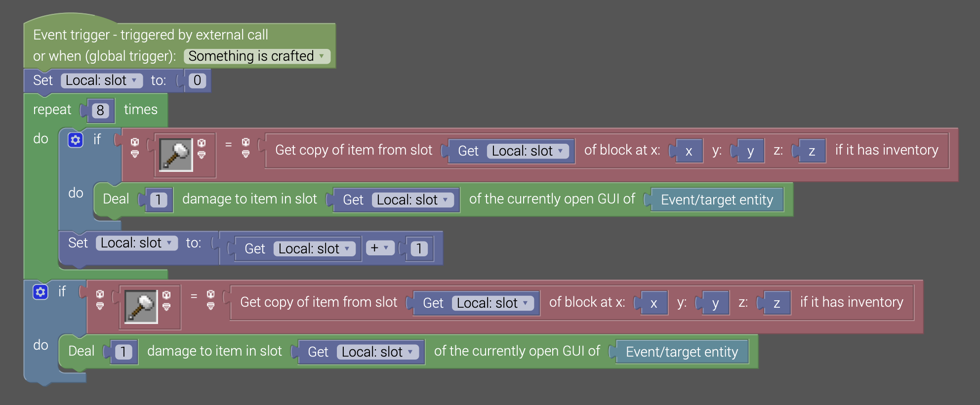Click 'damage to item in slot' in the bottom Deal block
The width and height of the screenshot is (980, 405).
click(214, 351)
